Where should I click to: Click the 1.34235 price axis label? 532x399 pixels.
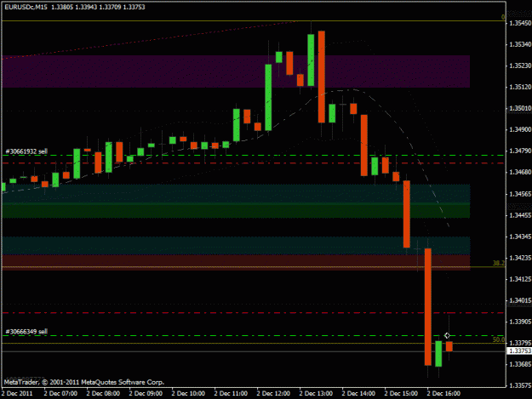(520, 258)
